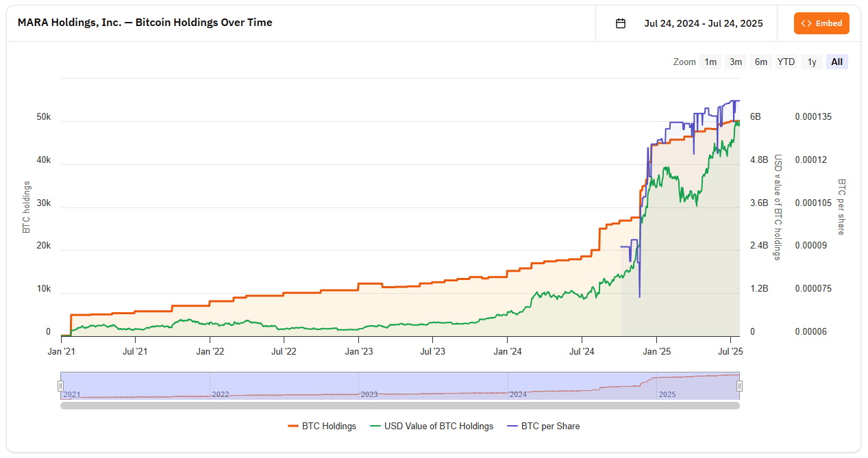
Task: Click the USD value of BTC holdings axis title
Action: point(778,207)
